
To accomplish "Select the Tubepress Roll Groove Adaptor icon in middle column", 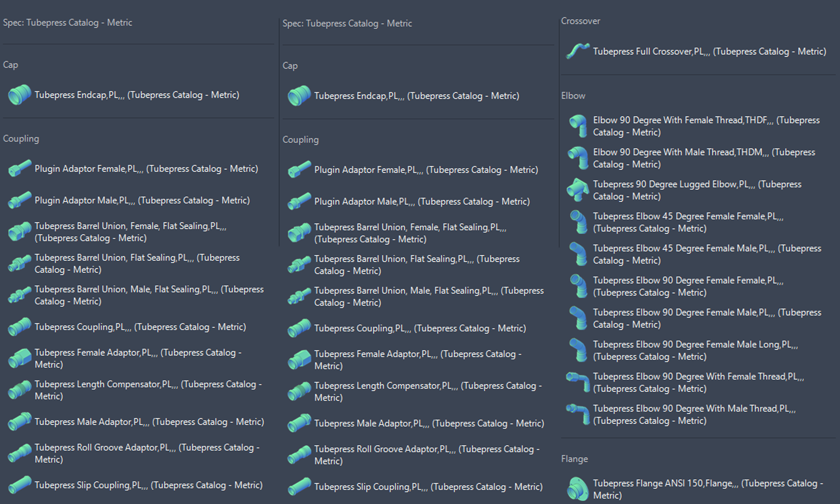I will click(x=299, y=455).
